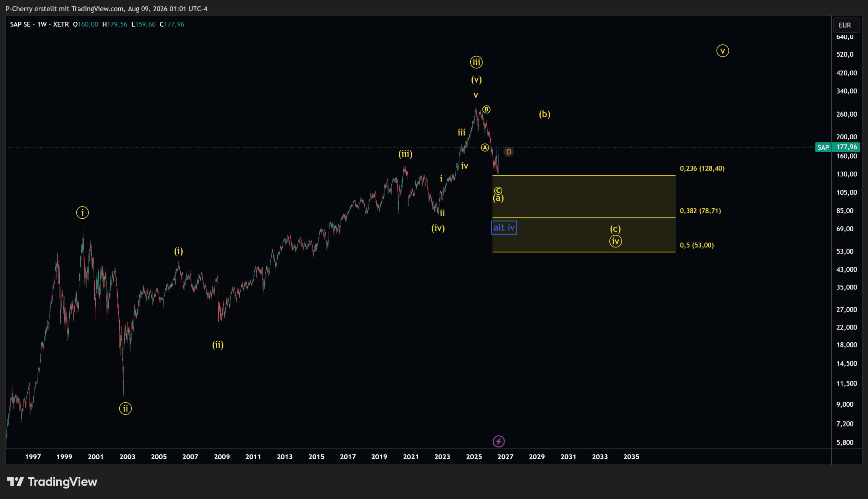Image resolution: width=868 pixels, height=499 pixels.
Task: Click the low value 'L159,60'
Action: tap(143, 24)
